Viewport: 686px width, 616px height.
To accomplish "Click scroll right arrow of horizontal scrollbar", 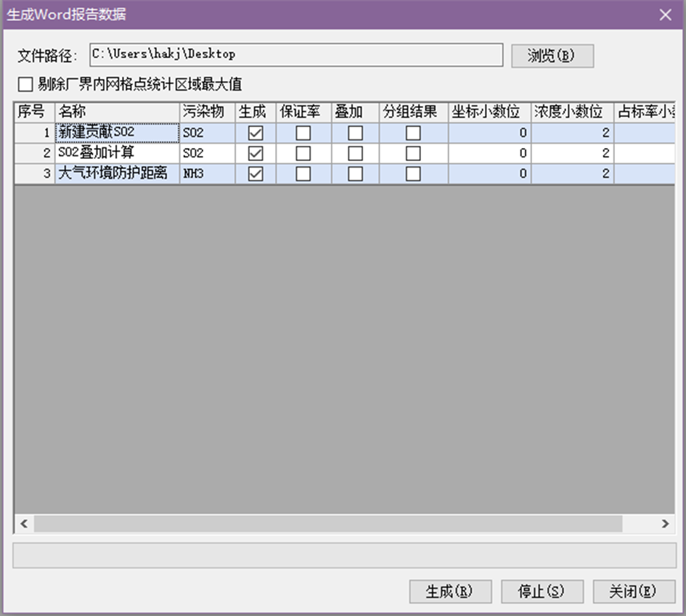I will click(x=665, y=524).
